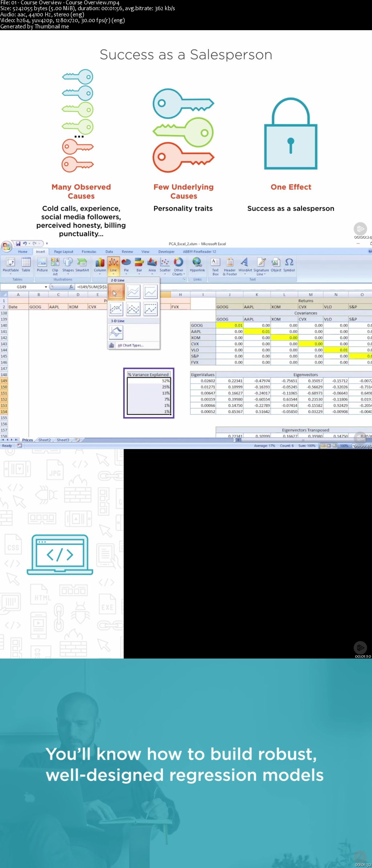Click the insert worksheet tab icon
Viewport: 372px width, 868px height.
[77, 440]
